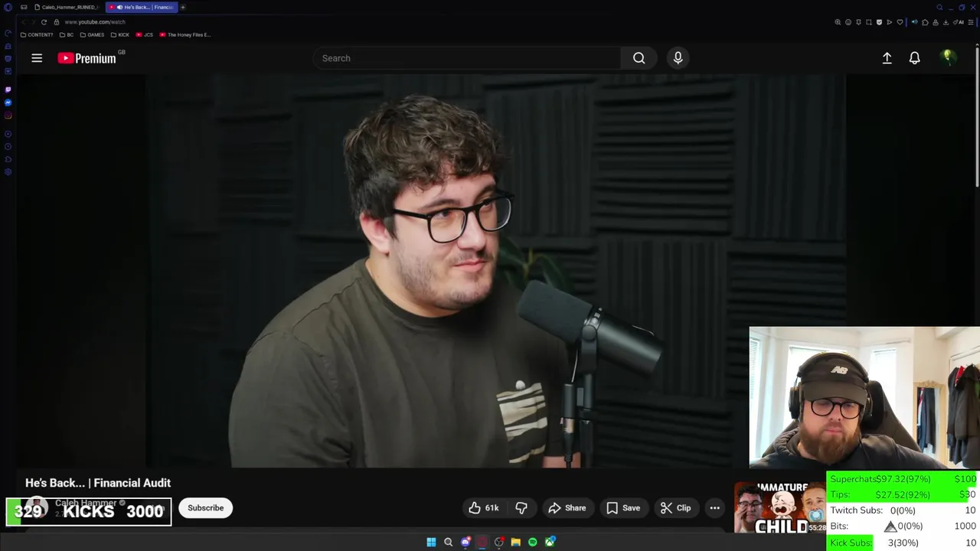Open The Honey Files bookmark
The width and height of the screenshot is (980, 551).
[185, 35]
